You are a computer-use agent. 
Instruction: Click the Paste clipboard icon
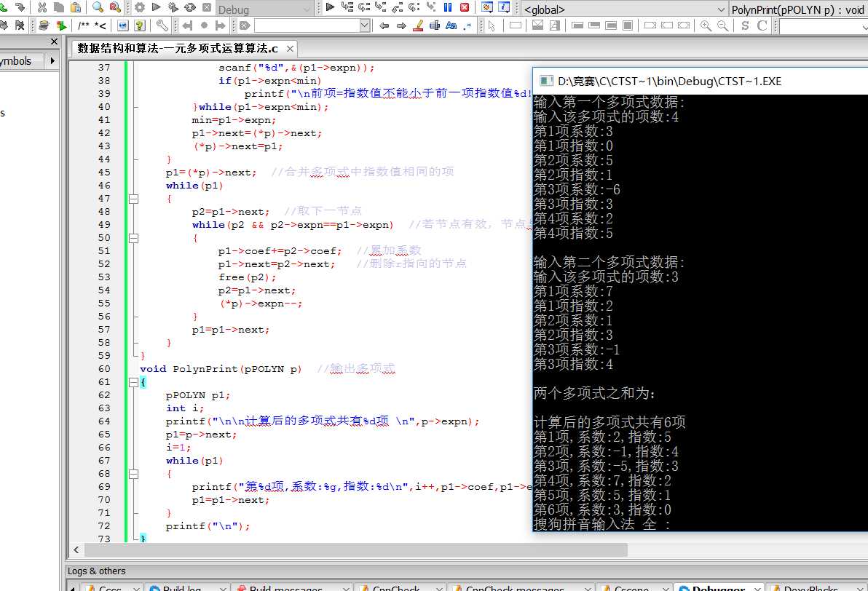click(76, 7)
